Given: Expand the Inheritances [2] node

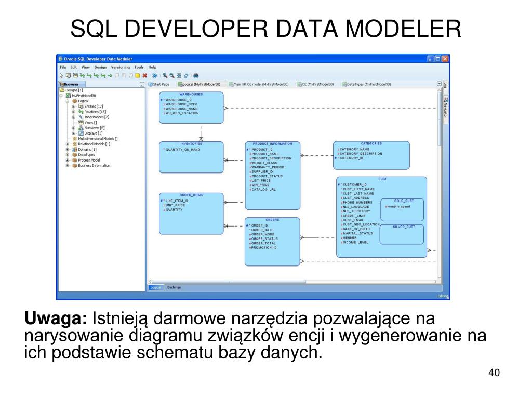Looking at the screenshot, I should pyautogui.click(x=74, y=117).
